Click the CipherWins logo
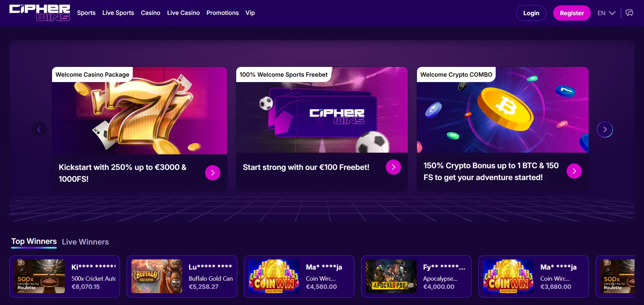The width and height of the screenshot is (644, 305). [x=40, y=12]
